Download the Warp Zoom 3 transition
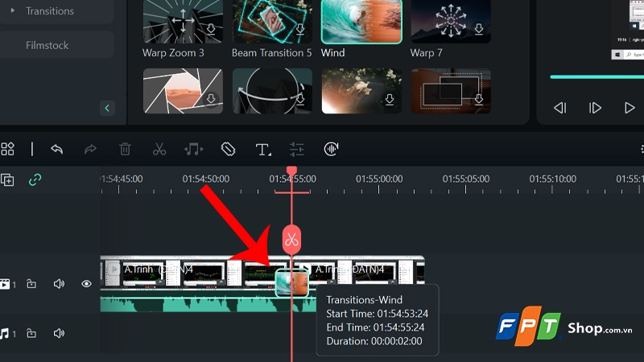 click(x=211, y=29)
